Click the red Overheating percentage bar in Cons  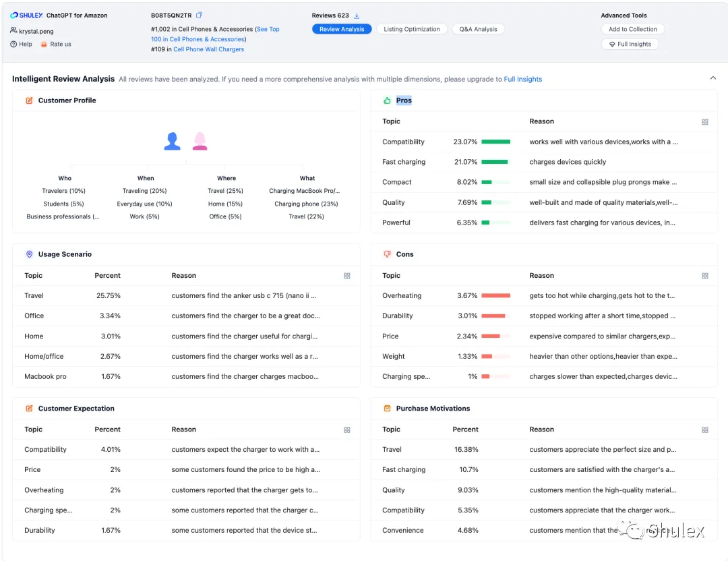(x=496, y=295)
